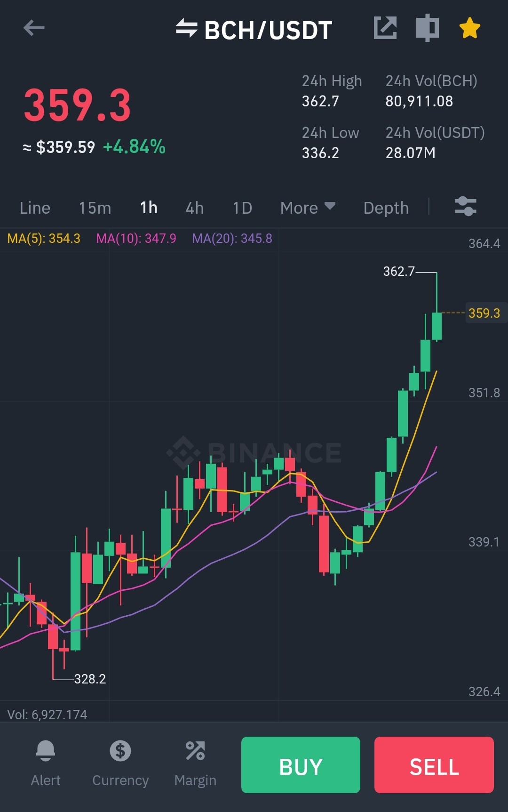Screen dimensions: 508x812
Task: Expand the More timeframe dropdown
Action: (x=308, y=208)
